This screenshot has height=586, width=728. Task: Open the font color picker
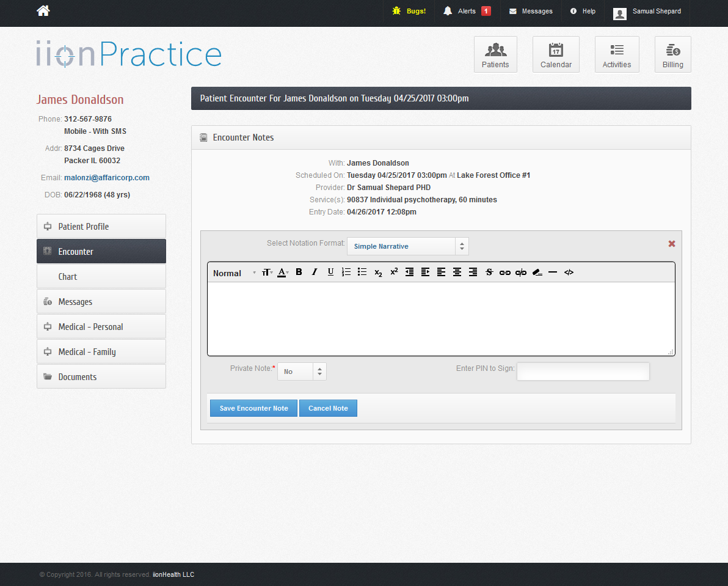click(283, 273)
